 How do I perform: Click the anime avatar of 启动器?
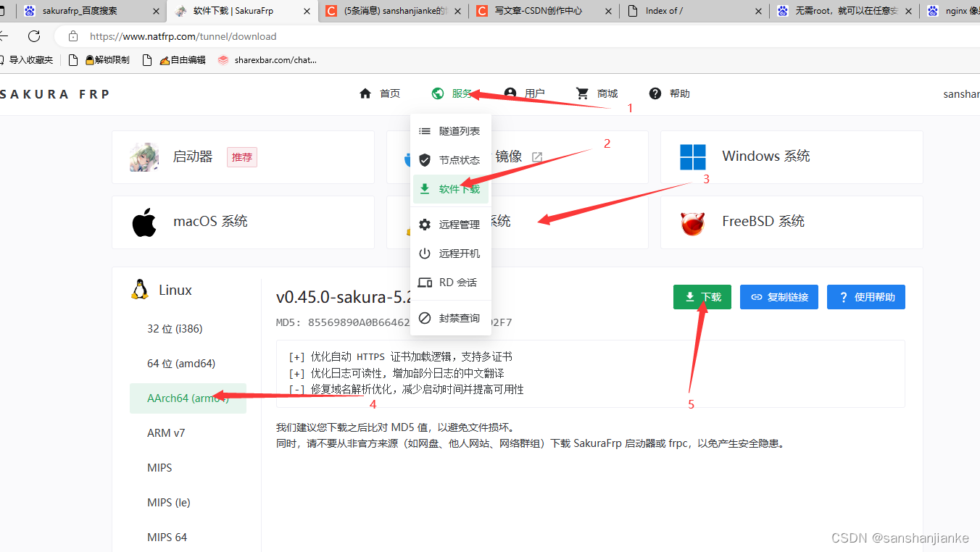[144, 157]
